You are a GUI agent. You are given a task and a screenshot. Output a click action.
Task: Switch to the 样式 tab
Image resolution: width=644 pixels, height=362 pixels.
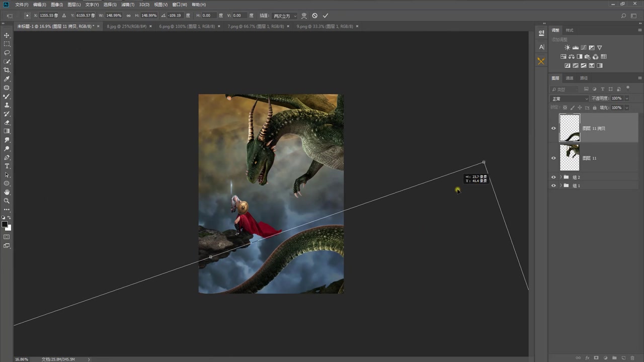[570, 30]
